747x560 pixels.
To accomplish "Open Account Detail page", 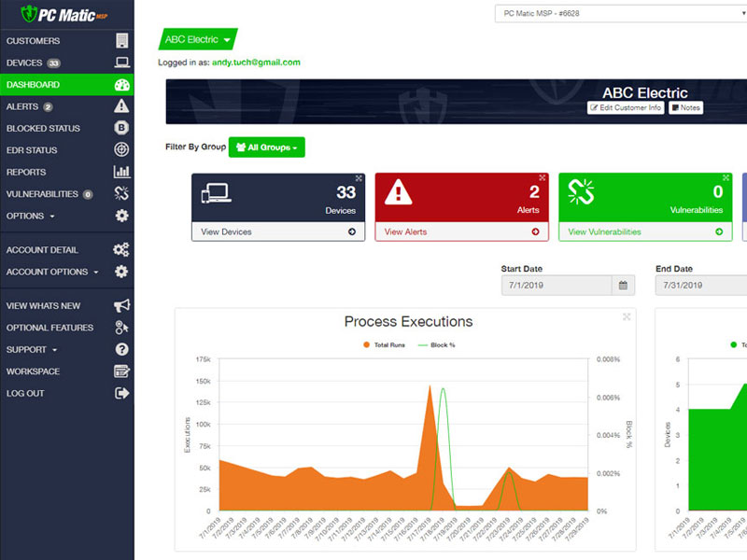I will tap(66, 249).
